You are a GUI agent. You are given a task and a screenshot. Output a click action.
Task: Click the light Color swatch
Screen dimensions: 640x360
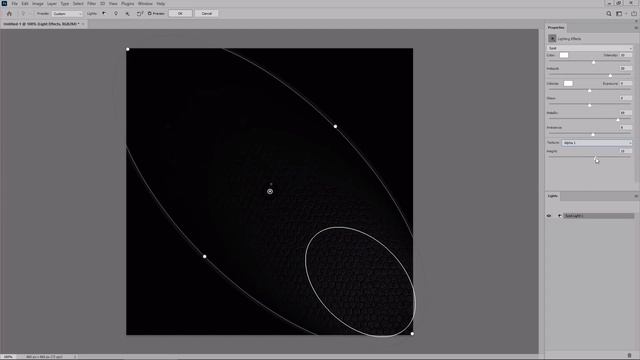point(564,55)
